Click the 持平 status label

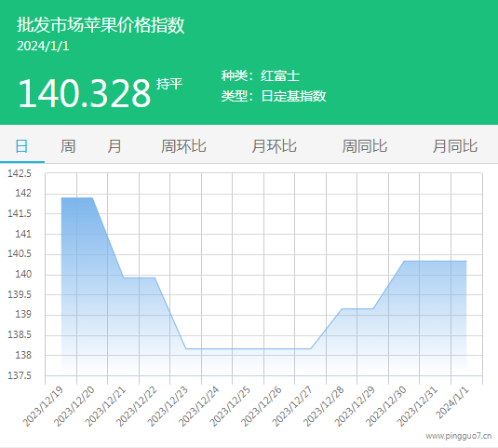coord(169,84)
